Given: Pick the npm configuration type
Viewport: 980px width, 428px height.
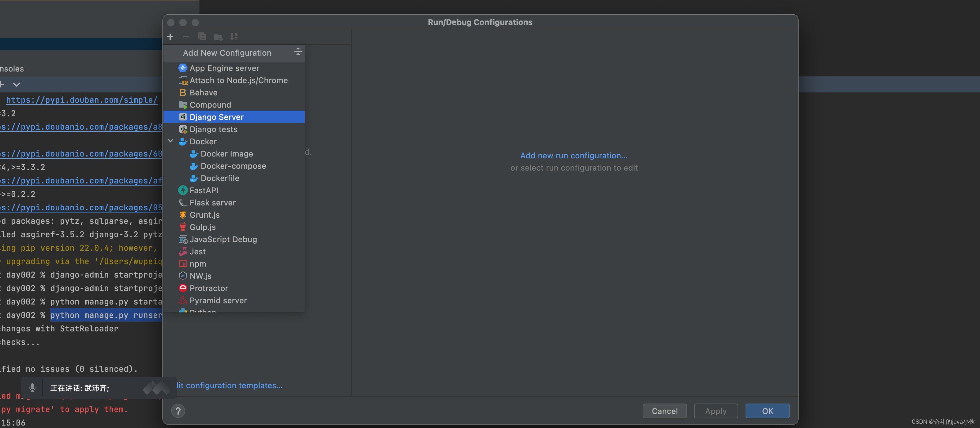Looking at the screenshot, I should 234,264.
